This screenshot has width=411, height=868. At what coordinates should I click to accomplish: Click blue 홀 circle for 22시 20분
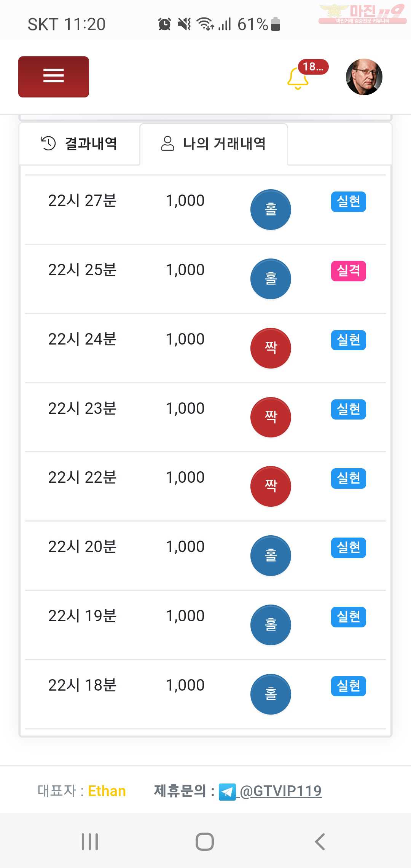click(271, 555)
